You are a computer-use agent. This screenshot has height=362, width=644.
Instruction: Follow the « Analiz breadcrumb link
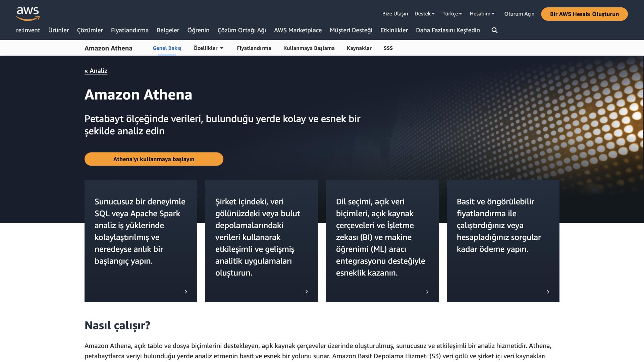point(96,71)
